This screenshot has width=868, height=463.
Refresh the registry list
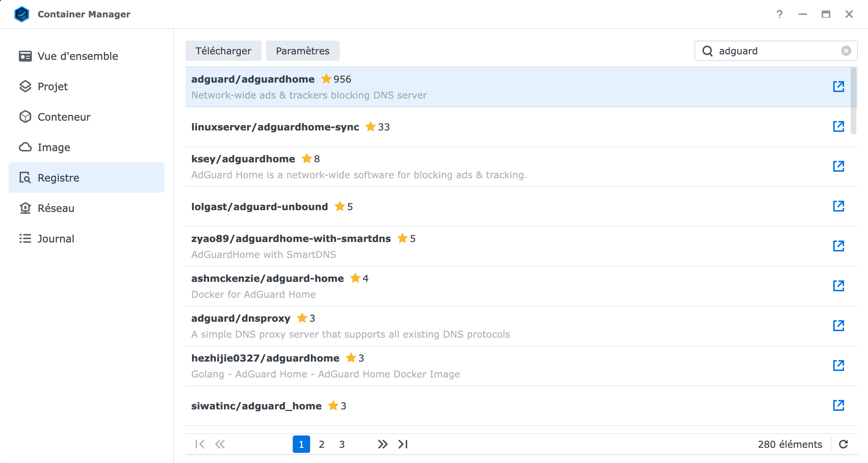pos(843,444)
